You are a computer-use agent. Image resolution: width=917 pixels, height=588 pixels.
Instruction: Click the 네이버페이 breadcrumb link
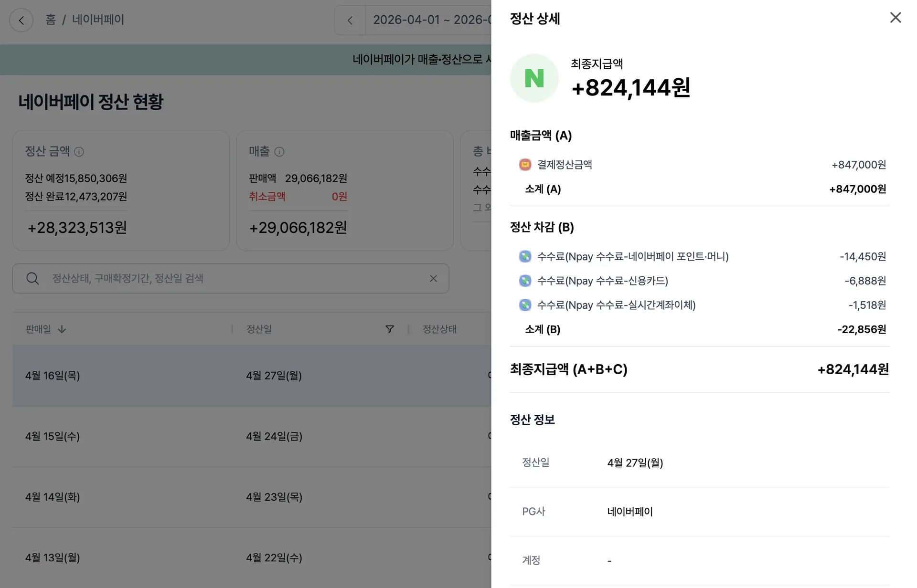tap(98, 20)
